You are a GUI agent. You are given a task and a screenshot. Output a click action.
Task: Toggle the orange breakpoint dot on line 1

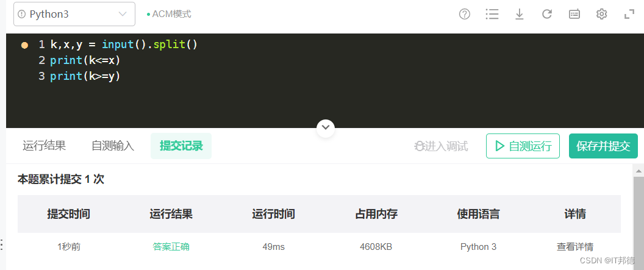point(24,45)
